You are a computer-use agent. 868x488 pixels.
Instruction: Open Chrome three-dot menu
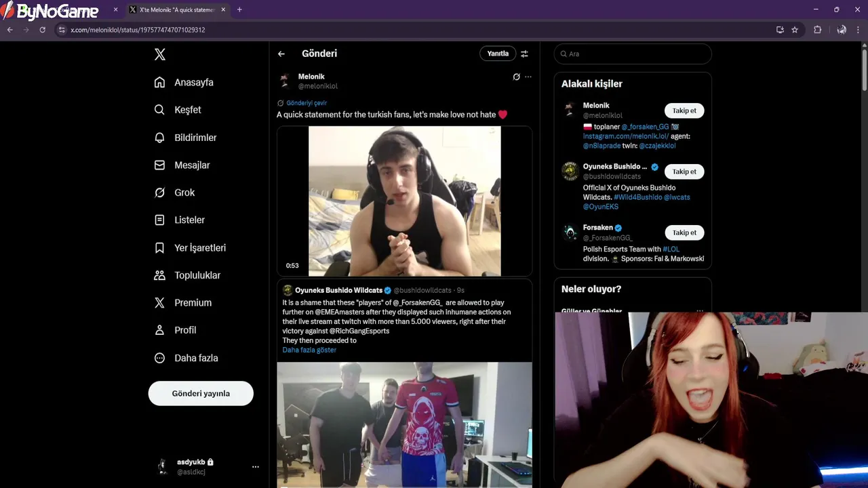pyautogui.click(x=859, y=30)
